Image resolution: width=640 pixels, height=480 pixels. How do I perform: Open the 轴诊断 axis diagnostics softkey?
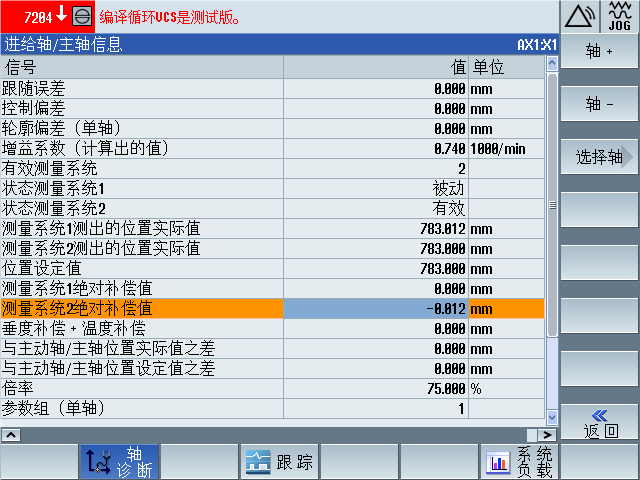click(119, 461)
